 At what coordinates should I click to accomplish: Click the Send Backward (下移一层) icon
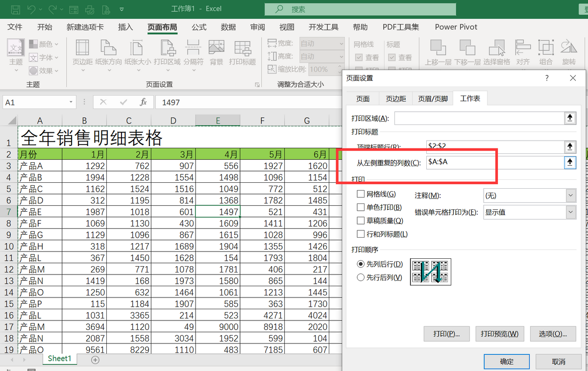(x=467, y=48)
